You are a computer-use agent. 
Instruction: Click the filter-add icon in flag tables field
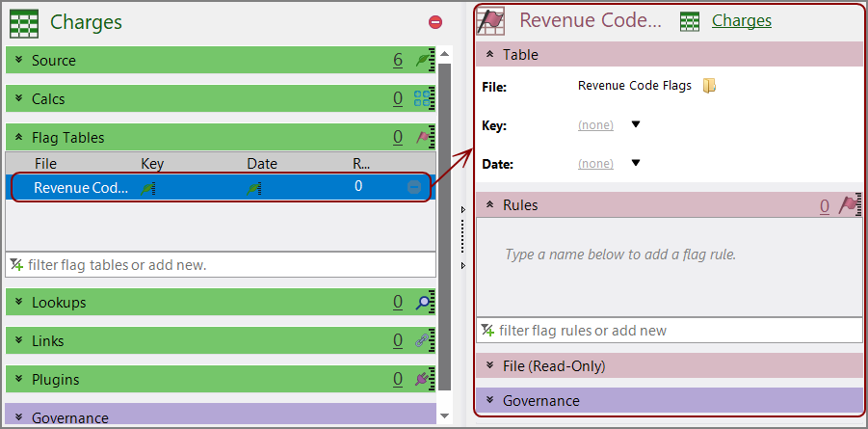click(x=16, y=265)
